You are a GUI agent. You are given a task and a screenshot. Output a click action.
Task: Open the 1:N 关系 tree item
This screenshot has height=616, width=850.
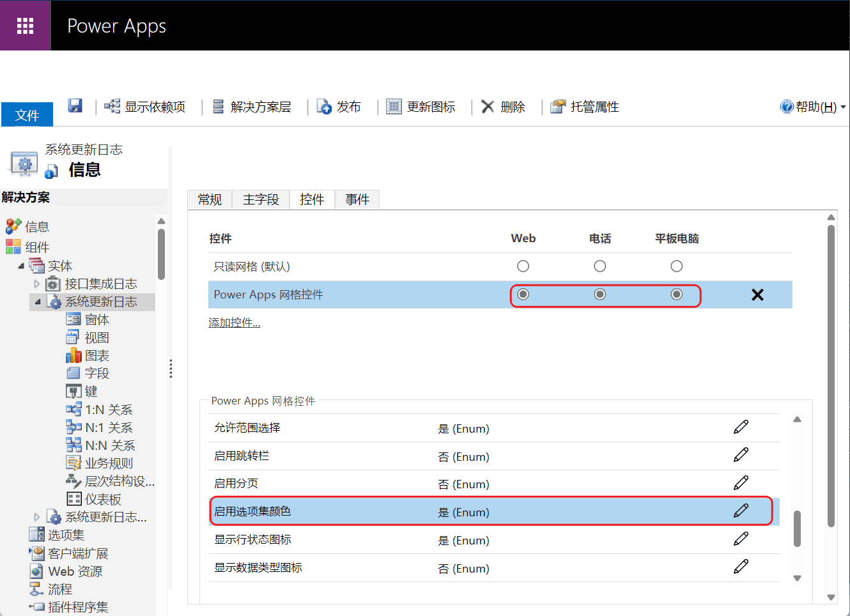(109, 410)
